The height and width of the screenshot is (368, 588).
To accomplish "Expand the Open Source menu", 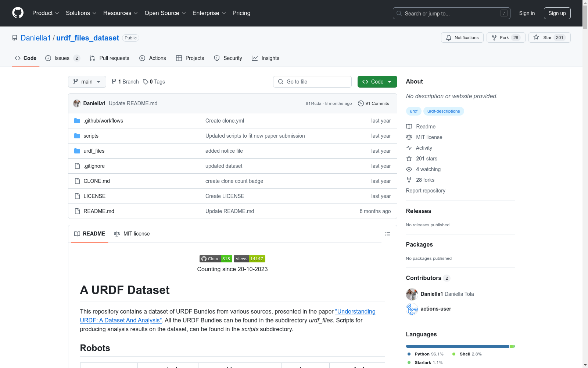I will (x=165, y=13).
